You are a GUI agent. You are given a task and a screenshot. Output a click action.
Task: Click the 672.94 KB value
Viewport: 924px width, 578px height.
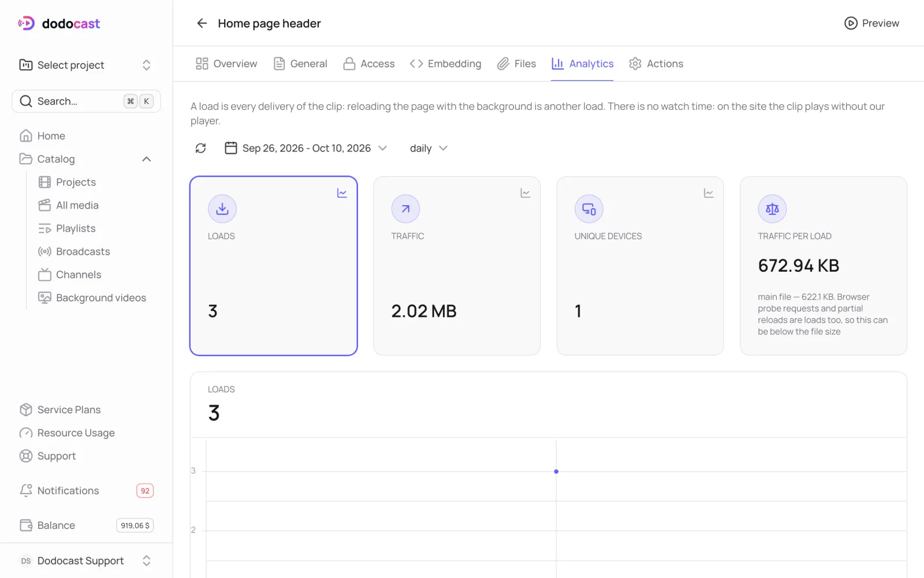(x=799, y=265)
